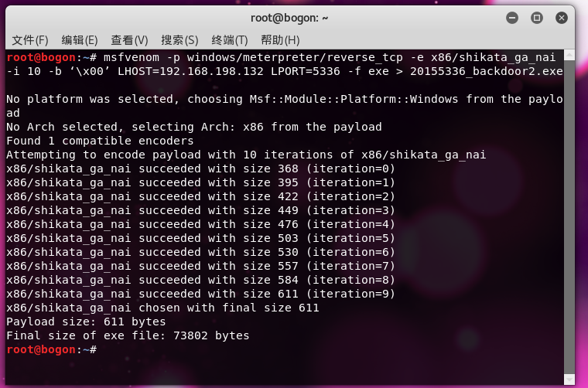This screenshot has width=588, height=388.
Task: Maximize the terminal window
Action: (537, 18)
